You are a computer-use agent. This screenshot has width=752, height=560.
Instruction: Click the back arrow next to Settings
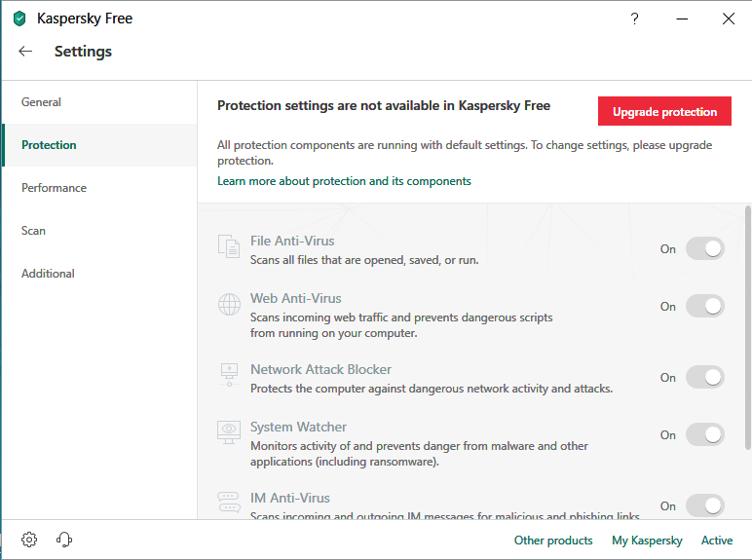pyautogui.click(x=25, y=52)
